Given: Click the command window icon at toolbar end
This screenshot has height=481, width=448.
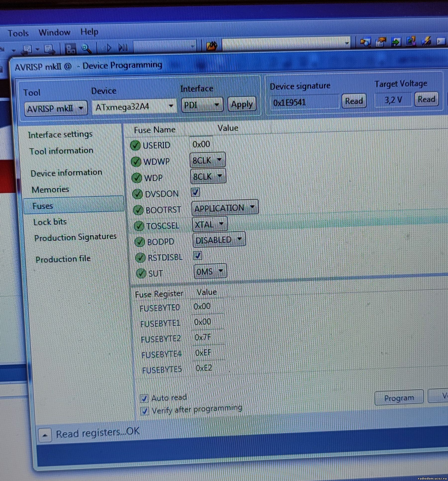Looking at the screenshot, I should (441, 41).
